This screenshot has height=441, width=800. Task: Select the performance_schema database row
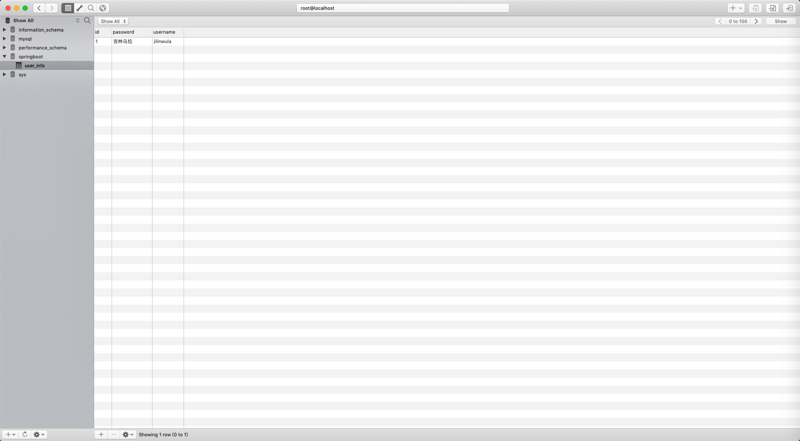(47, 47)
